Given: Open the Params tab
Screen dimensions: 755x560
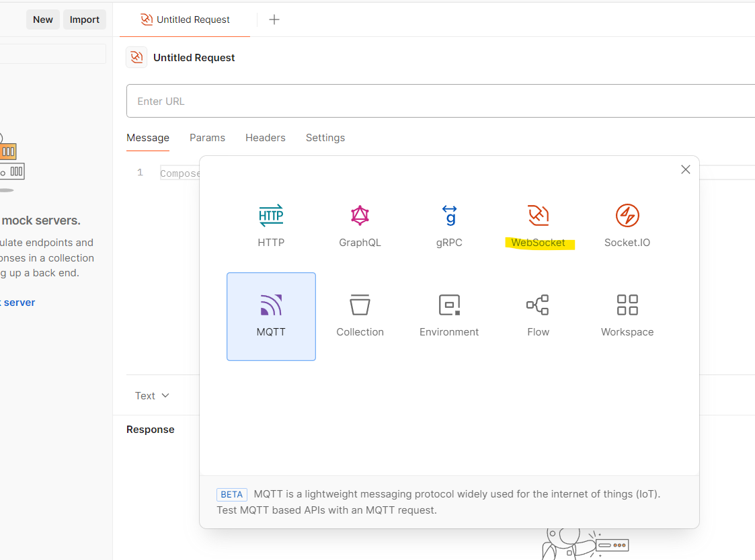Looking at the screenshot, I should pos(207,138).
